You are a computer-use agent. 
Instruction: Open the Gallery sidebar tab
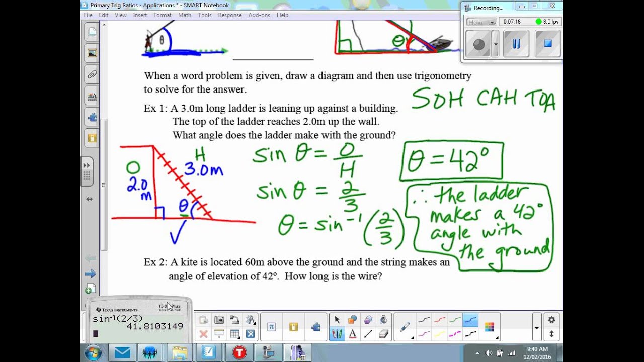(92, 53)
